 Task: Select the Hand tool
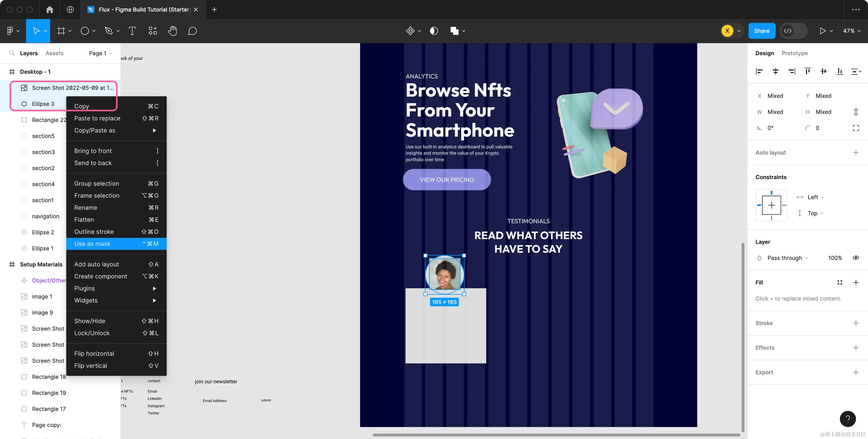(x=172, y=31)
